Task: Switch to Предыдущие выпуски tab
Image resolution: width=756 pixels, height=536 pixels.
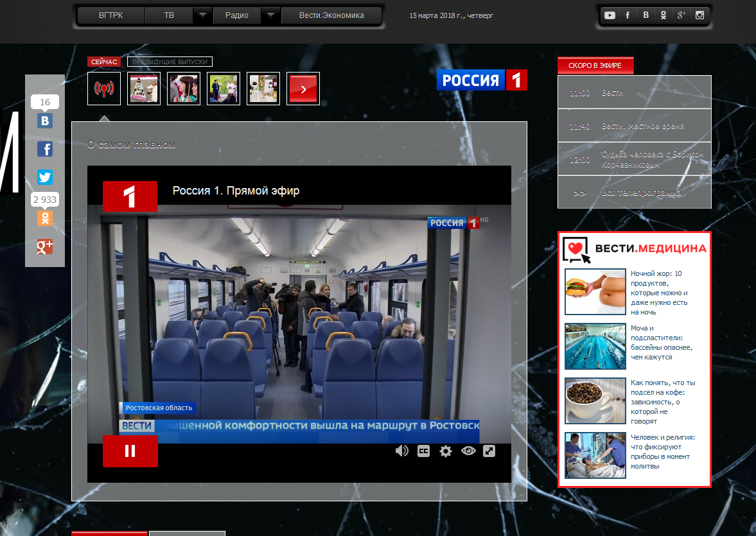Action: point(170,62)
